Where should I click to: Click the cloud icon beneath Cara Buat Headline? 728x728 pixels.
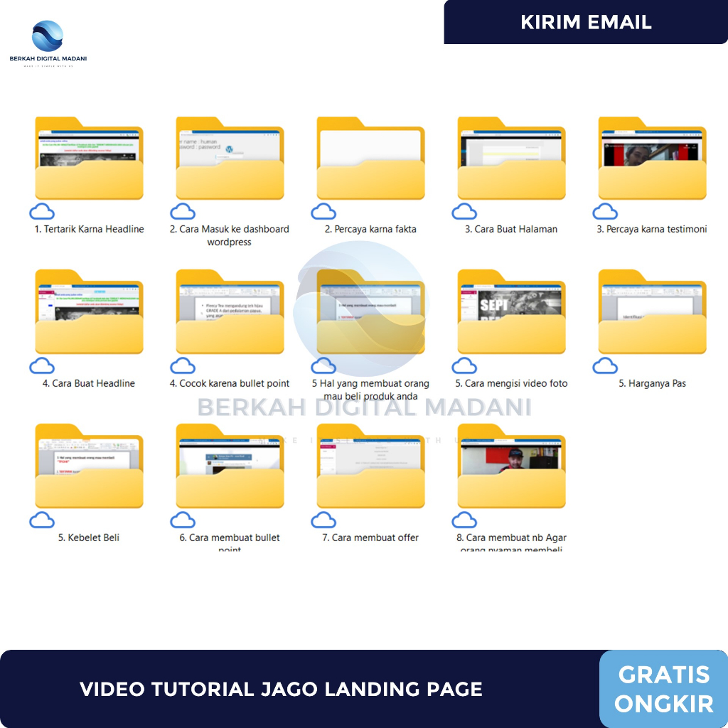pyautogui.click(x=43, y=366)
